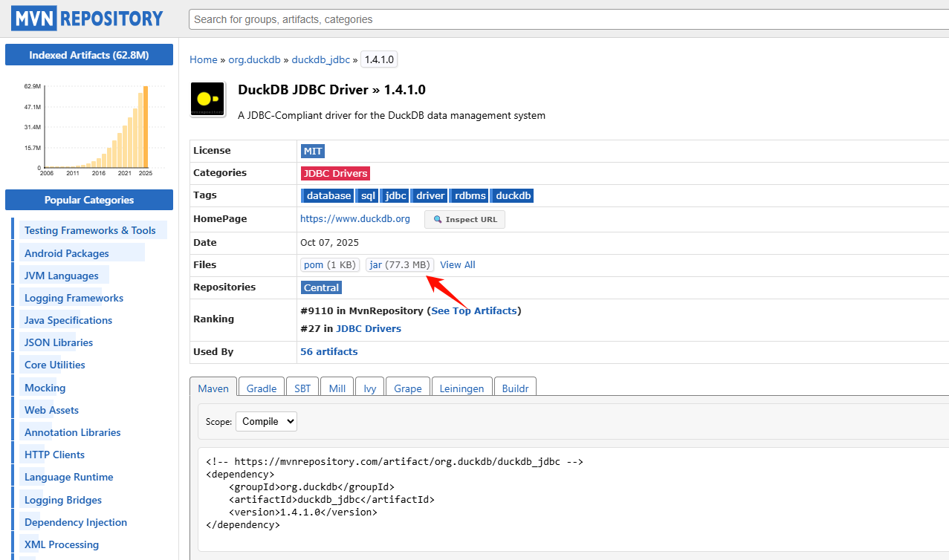Image resolution: width=949 pixels, height=560 pixels.
Task: Click the MVN Repository logo
Action: point(87,19)
